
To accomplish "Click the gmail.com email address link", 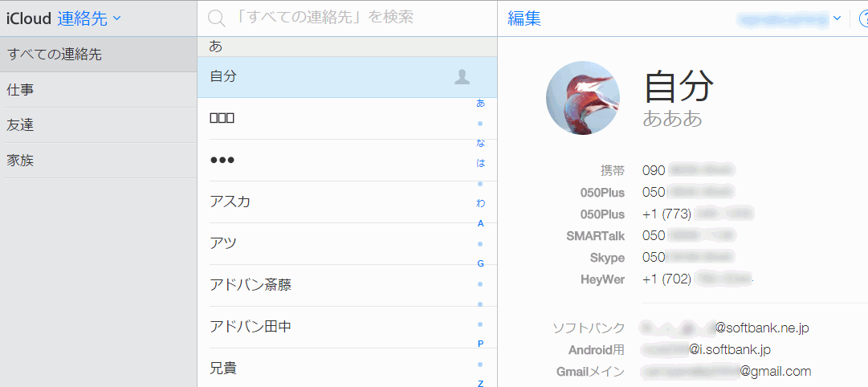I will pos(726,371).
